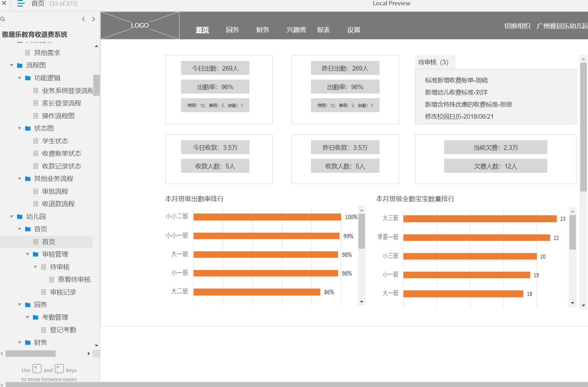Viewport: 588px width, 387px height.
Task: Click 昨日收款: 3.5万 stat block
Action: click(x=345, y=147)
